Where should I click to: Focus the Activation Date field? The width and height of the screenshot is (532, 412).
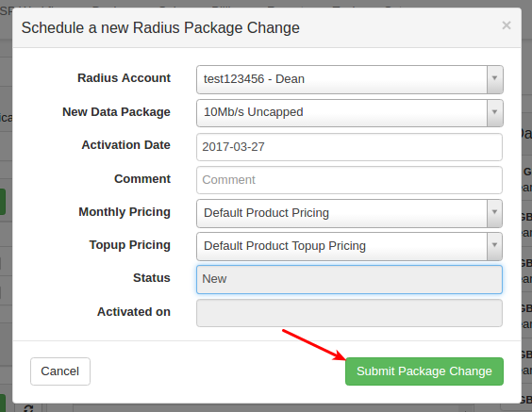349,147
